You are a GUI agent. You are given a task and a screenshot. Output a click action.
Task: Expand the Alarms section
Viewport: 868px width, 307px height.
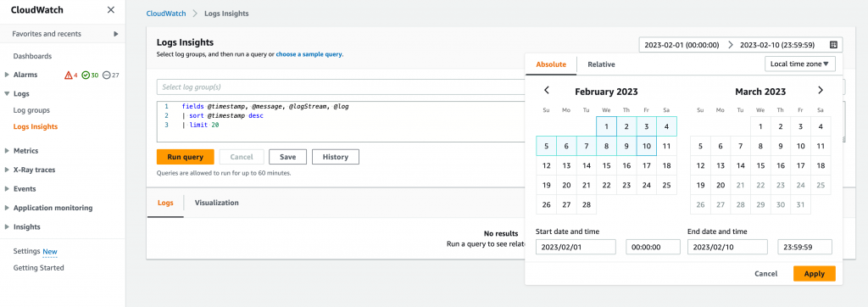coord(7,75)
